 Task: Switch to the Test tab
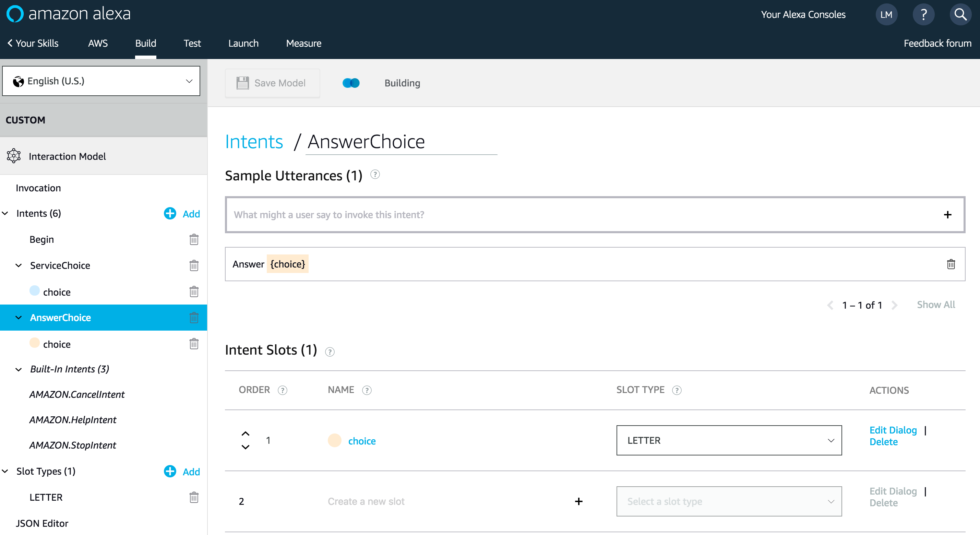(x=192, y=43)
